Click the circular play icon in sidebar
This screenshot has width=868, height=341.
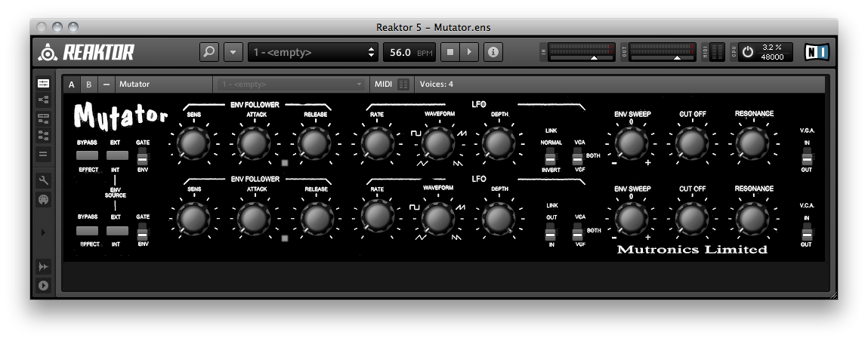click(43, 285)
